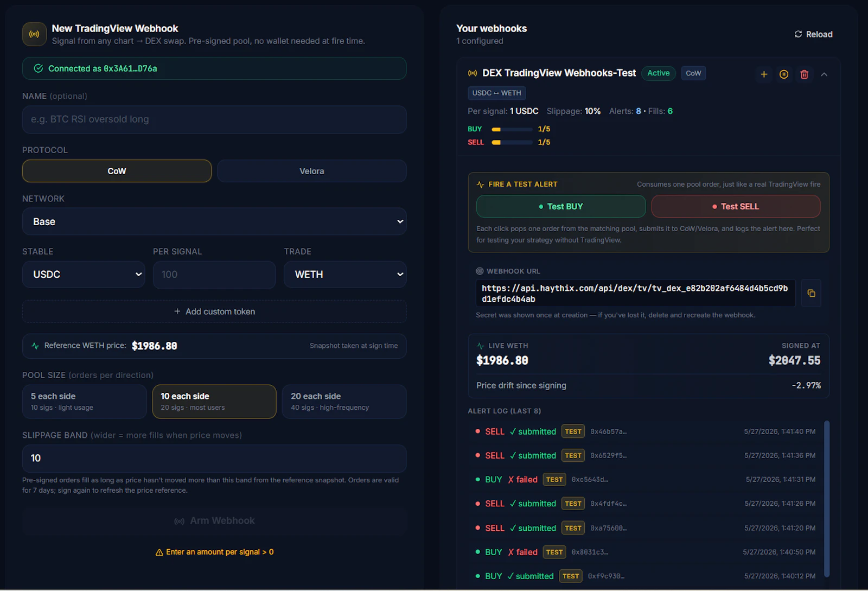Click the Active status badge

[x=659, y=73]
